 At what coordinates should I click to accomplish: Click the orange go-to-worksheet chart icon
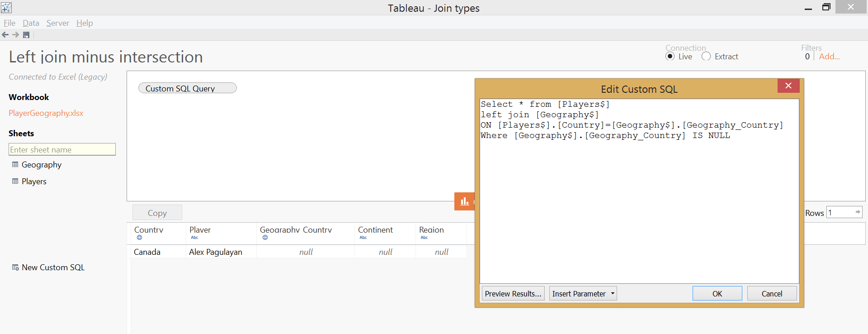464,201
